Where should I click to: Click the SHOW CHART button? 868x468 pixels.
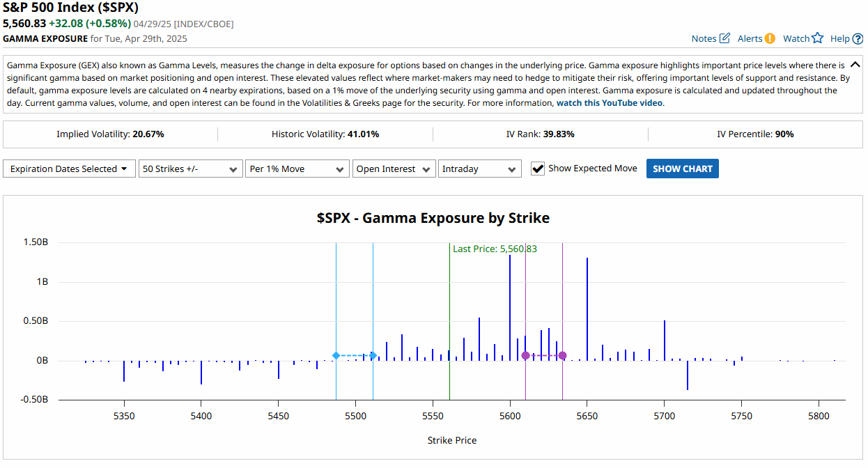(x=683, y=169)
